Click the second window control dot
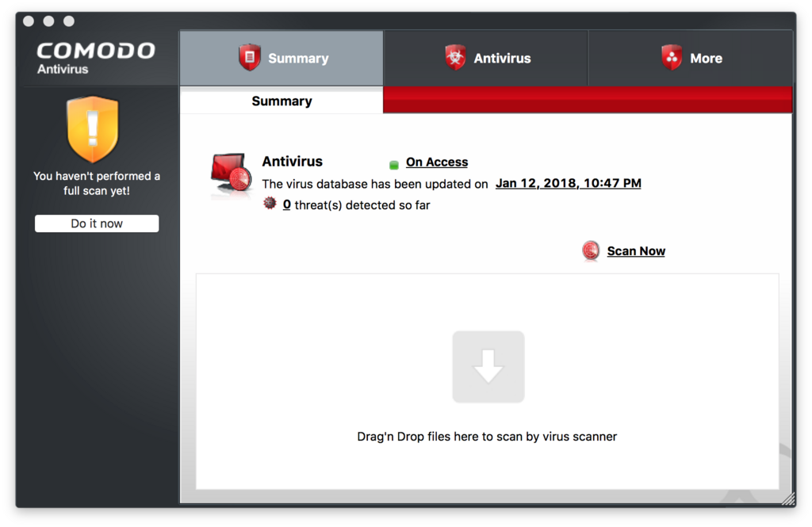Viewport: 812px width, 527px height. (x=48, y=21)
